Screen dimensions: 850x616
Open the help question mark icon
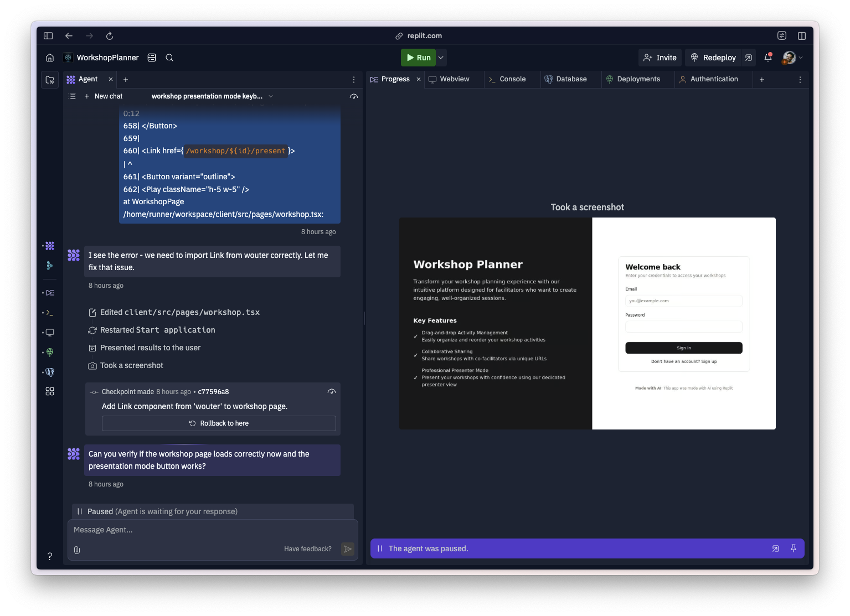tap(50, 556)
